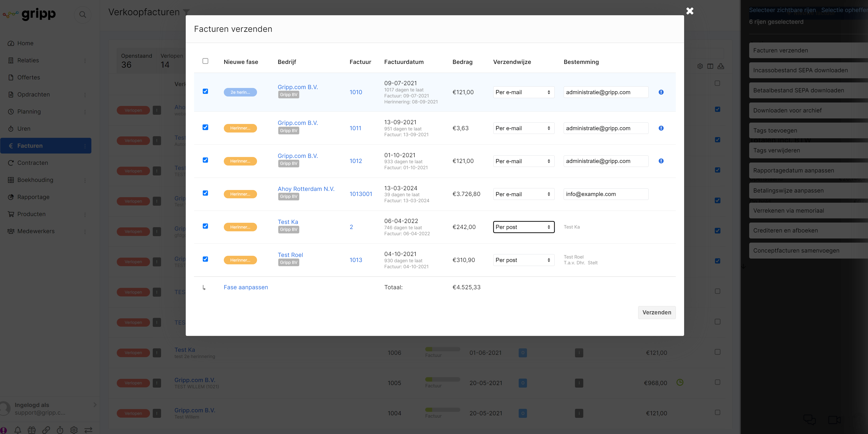Open Ahoy Rotterdam N.V. company link
868x434 pixels.
(x=306, y=189)
